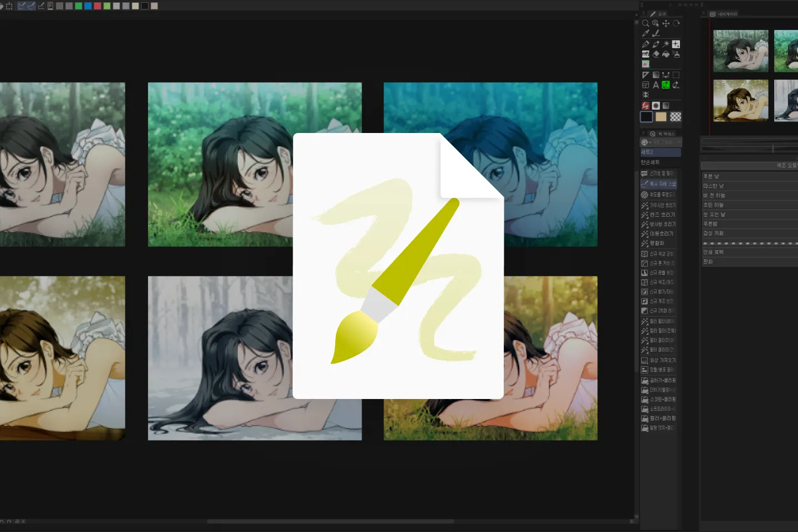Image resolution: width=798 pixels, height=532 pixels.
Task: Run '가우시안 흐리기' blur from Quick Access
Action: [658, 205]
